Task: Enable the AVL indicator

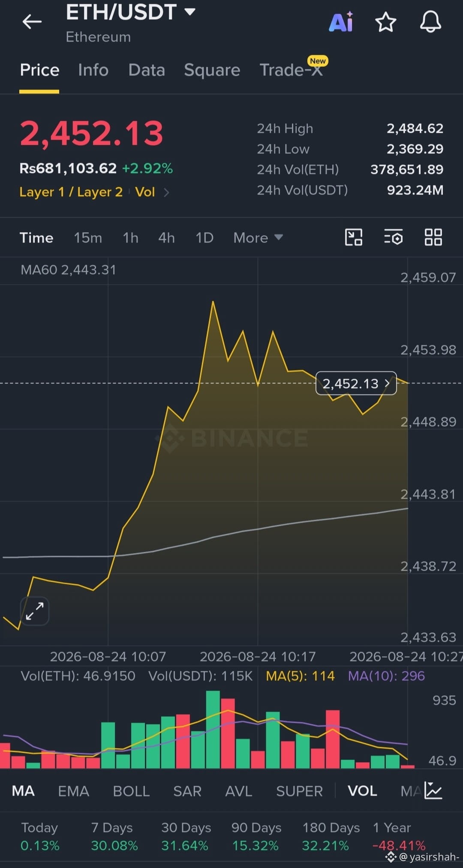Action: point(239,791)
